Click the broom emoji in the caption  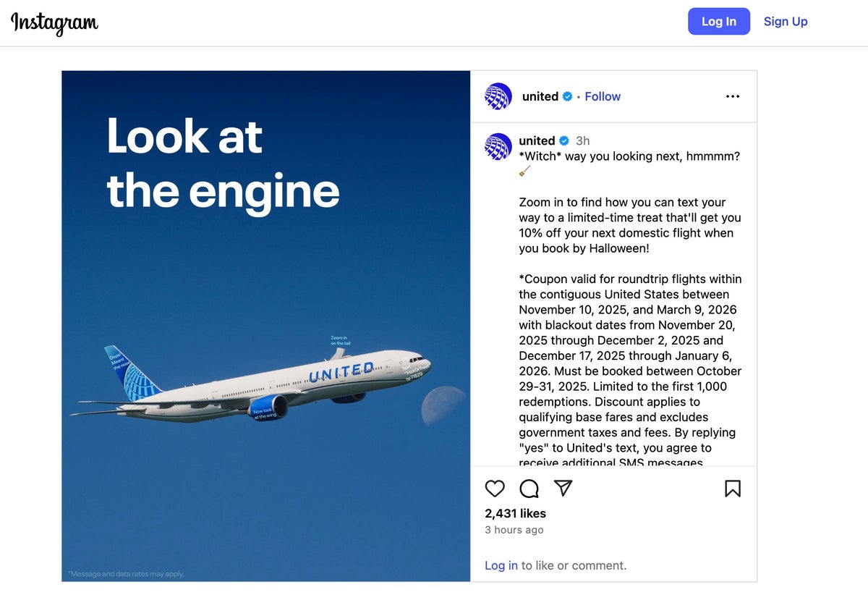(525, 171)
